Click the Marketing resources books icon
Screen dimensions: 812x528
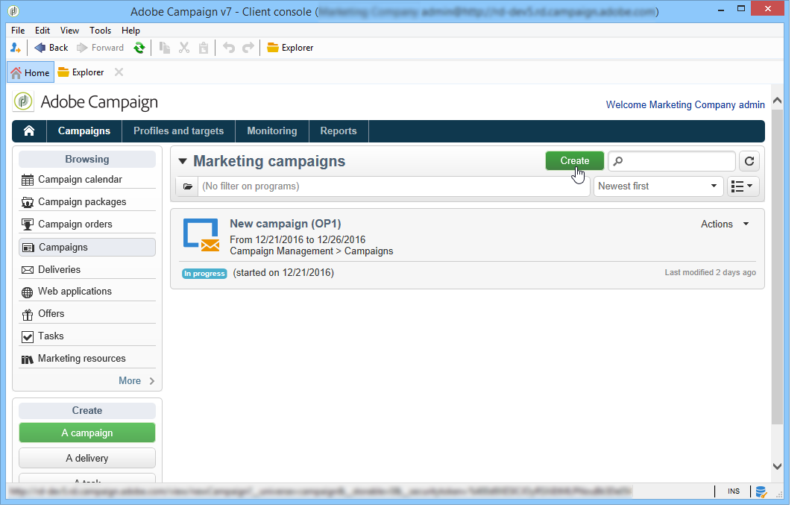click(x=28, y=359)
